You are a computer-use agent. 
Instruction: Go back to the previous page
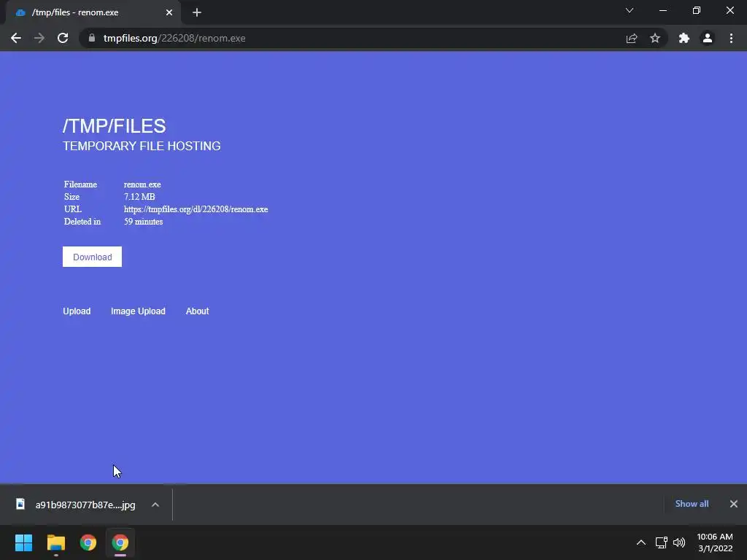pyautogui.click(x=16, y=38)
